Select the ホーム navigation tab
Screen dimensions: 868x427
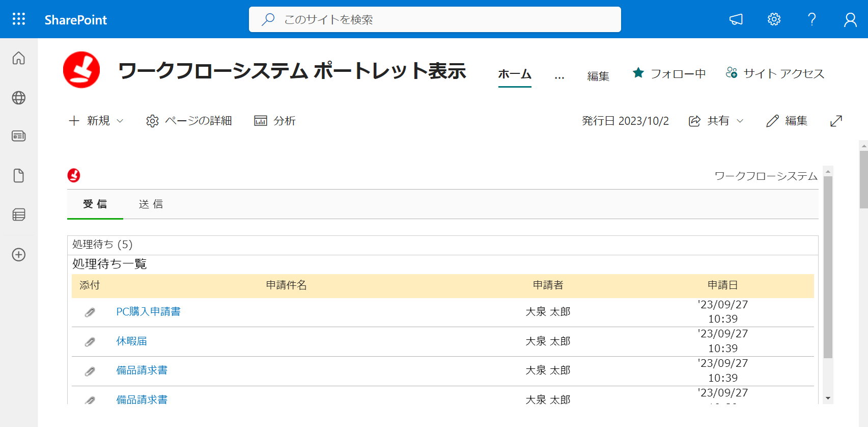click(x=515, y=74)
